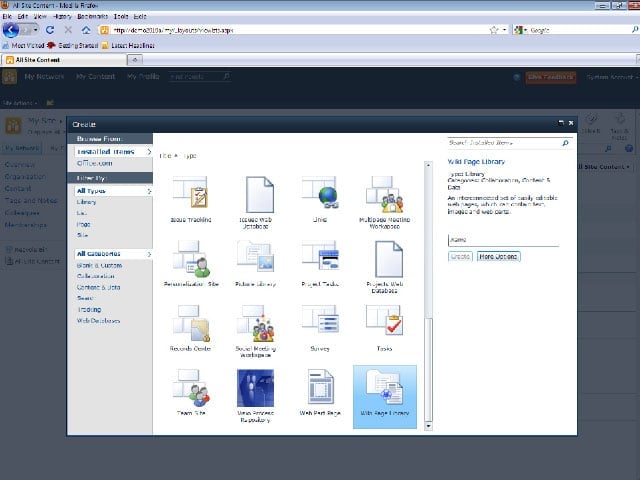This screenshot has width=640, height=480.
Task: Open the Office.com browse source
Action: tap(95, 163)
